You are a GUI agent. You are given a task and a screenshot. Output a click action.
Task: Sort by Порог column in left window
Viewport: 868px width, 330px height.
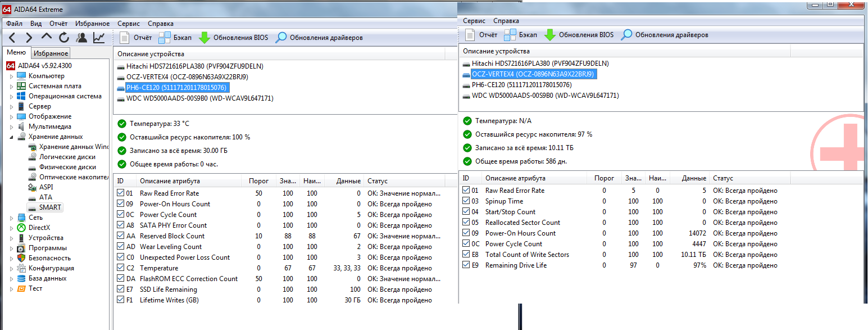[x=259, y=181]
